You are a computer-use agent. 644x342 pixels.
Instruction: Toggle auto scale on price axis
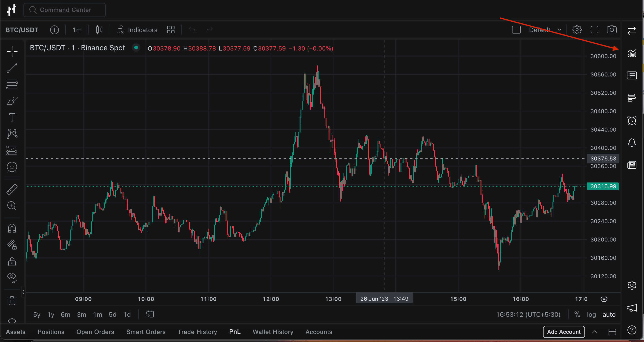coord(609,314)
